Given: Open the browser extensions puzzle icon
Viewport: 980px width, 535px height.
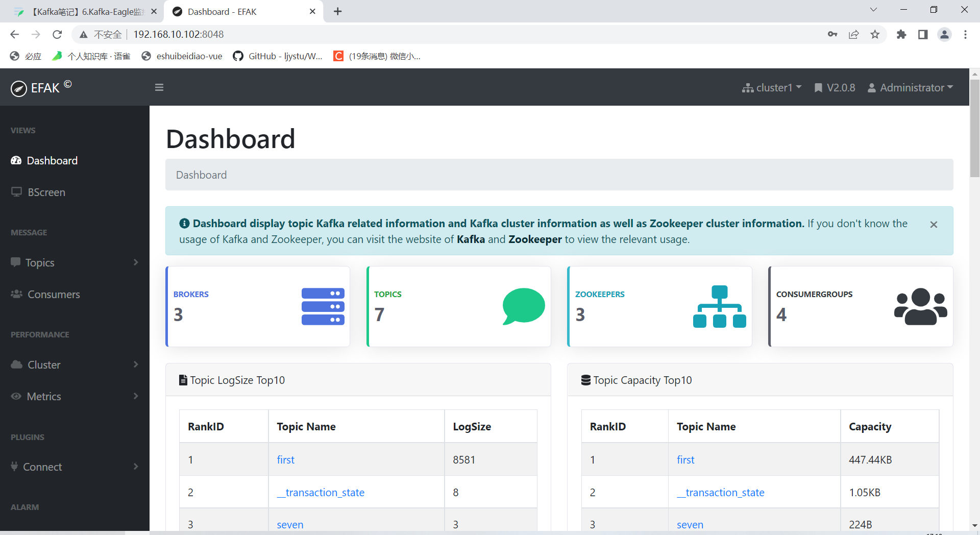Looking at the screenshot, I should click(901, 35).
